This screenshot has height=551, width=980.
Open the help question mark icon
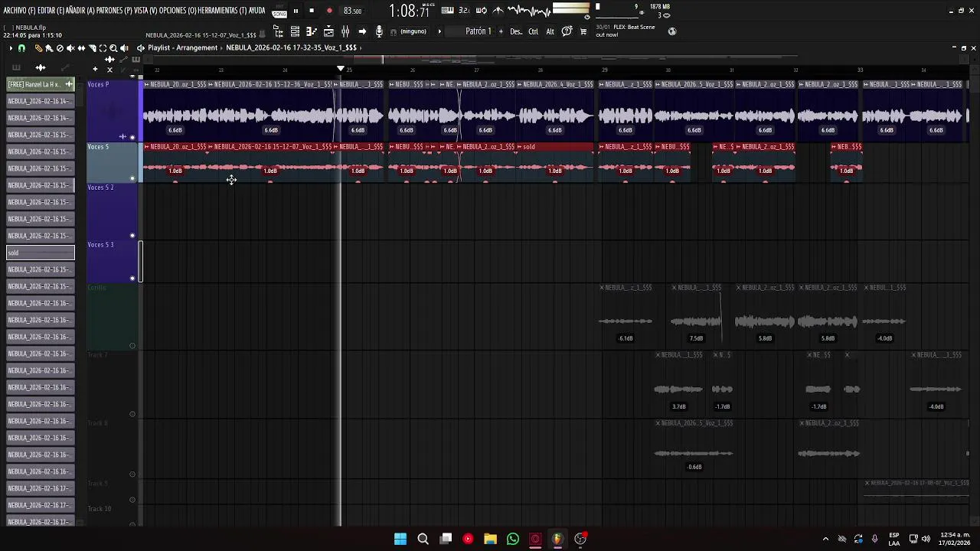coord(567,31)
